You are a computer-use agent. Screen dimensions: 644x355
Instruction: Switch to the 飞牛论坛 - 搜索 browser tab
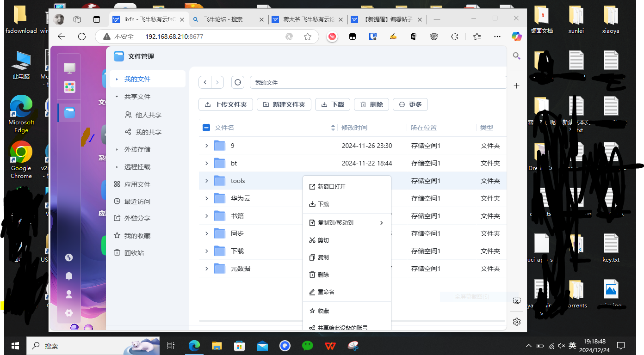(229, 19)
